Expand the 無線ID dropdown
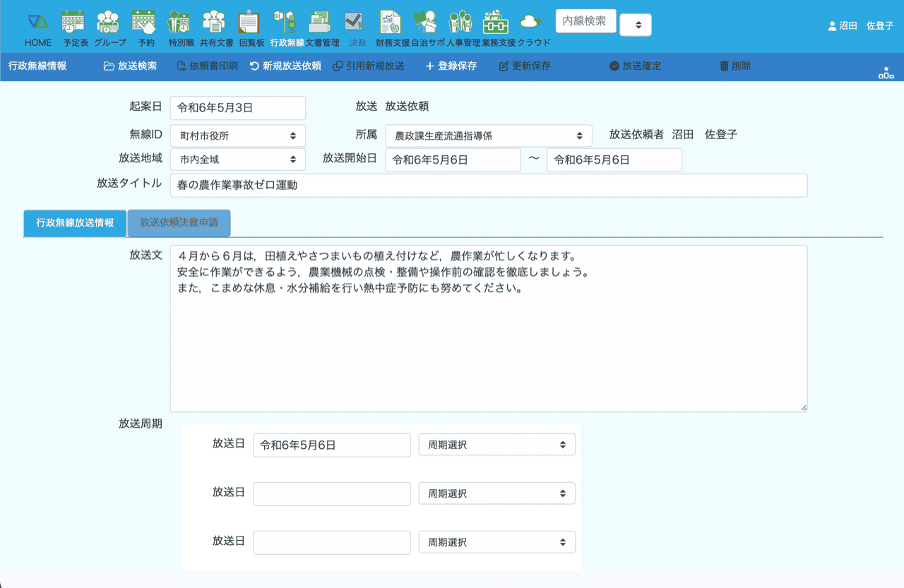 237,136
